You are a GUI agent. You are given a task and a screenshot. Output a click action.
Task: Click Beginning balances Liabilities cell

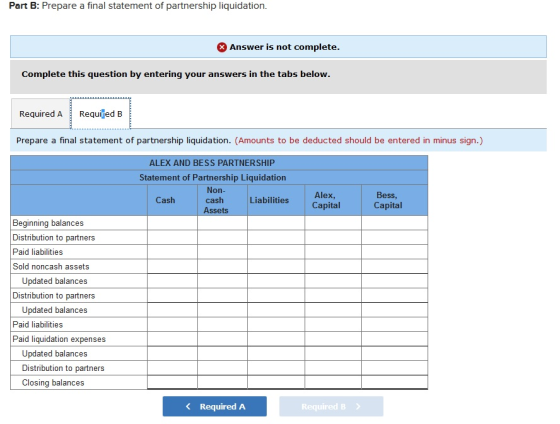coord(276,223)
